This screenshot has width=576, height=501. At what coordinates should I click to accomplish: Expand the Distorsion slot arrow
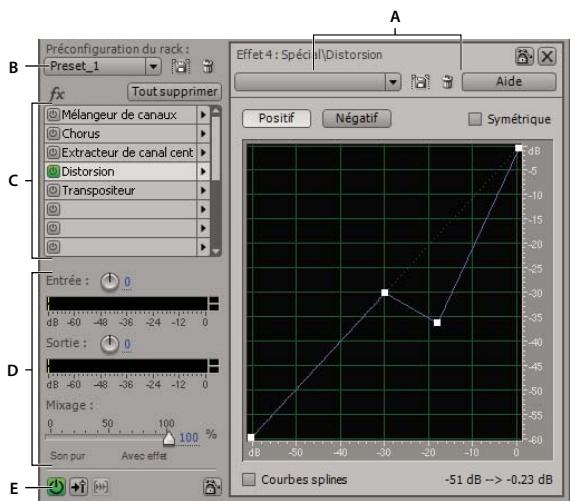click(203, 171)
